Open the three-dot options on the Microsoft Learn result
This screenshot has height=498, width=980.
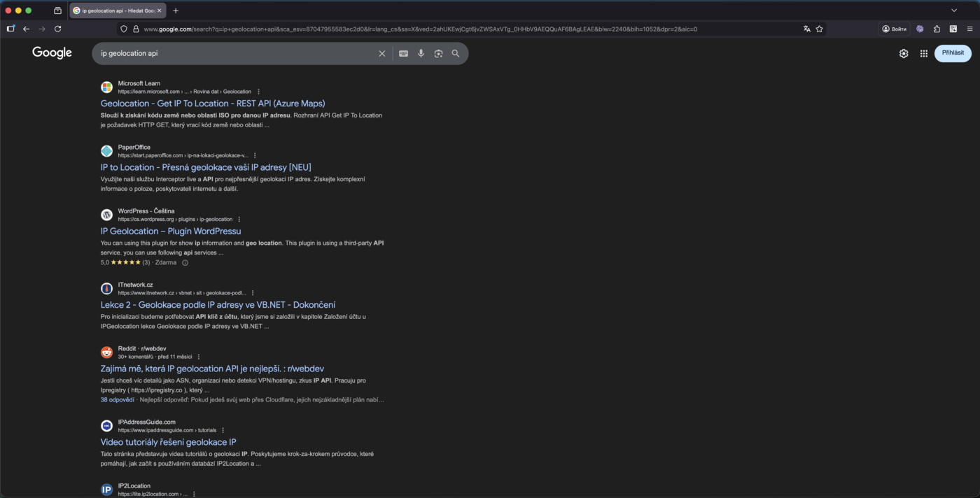coord(258,91)
